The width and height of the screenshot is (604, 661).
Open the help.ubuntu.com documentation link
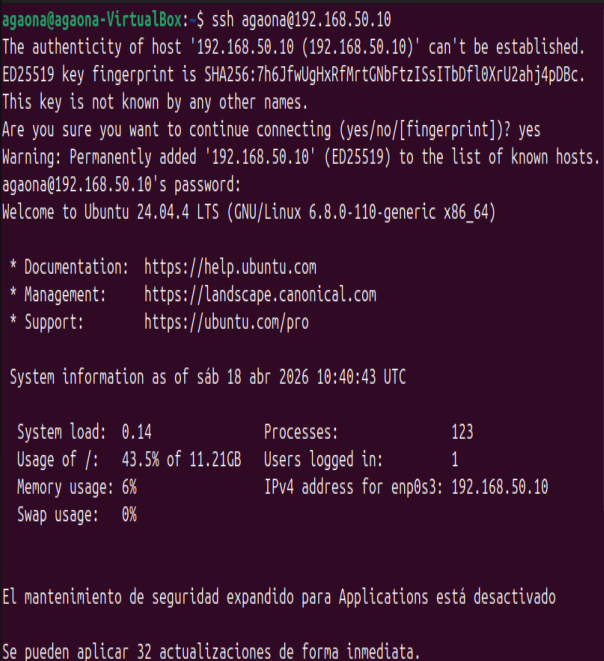click(230, 268)
